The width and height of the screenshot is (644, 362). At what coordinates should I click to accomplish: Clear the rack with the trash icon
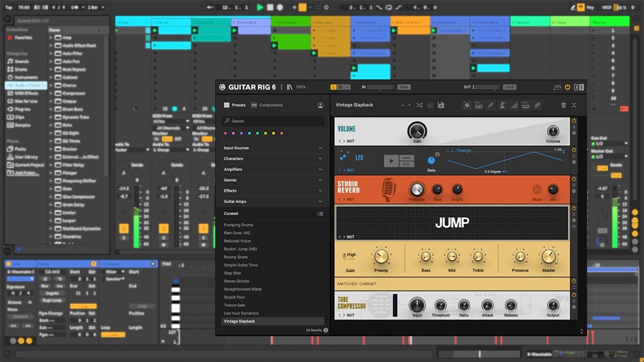[563, 105]
